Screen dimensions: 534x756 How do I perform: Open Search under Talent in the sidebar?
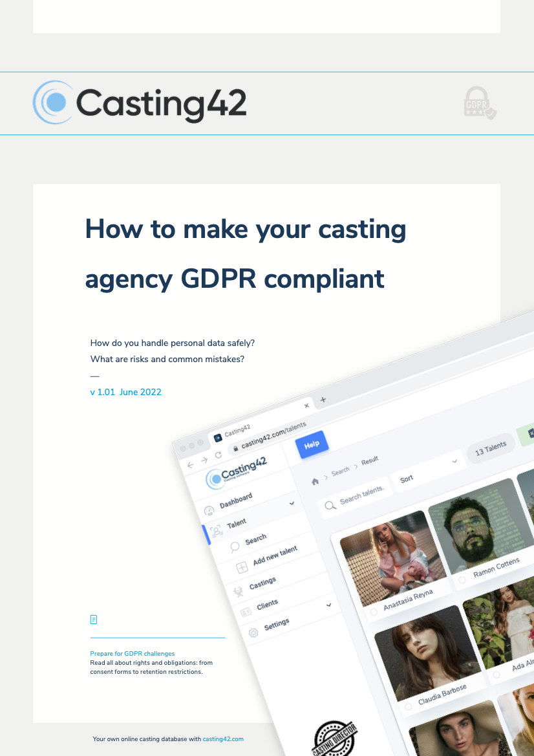click(x=255, y=539)
